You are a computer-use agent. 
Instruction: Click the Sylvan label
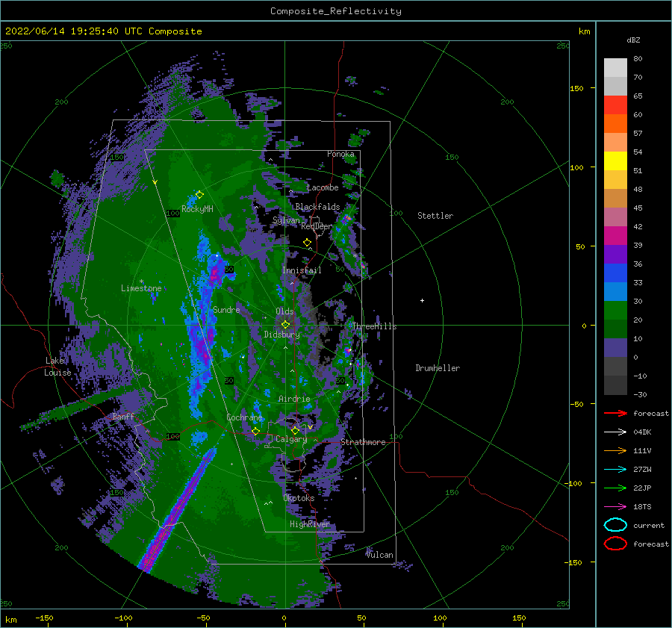(x=286, y=221)
